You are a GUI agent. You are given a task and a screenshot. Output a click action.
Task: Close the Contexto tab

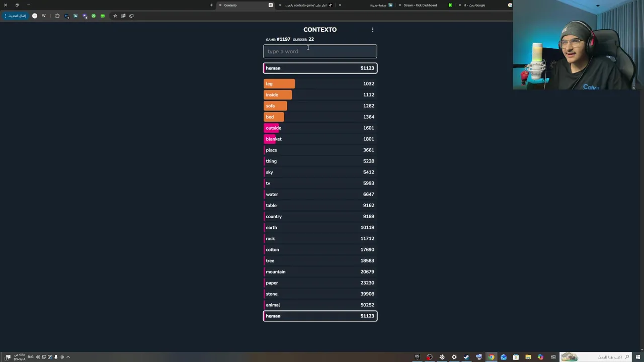(220, 5)
